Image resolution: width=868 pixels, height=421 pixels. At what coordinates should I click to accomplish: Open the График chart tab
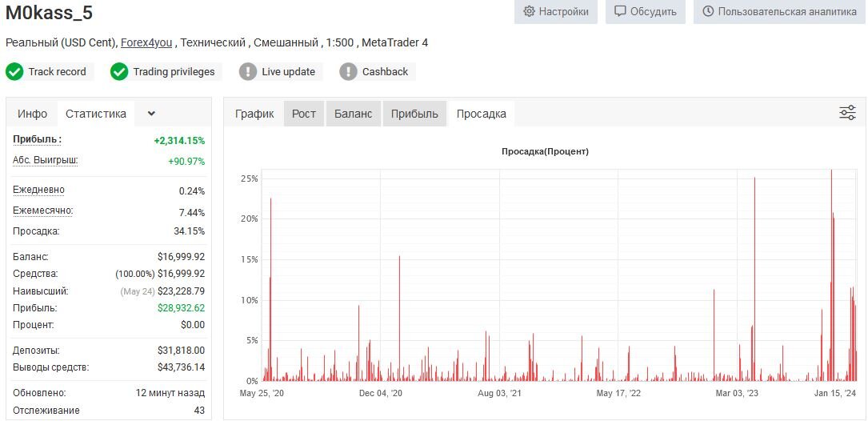pyautogui.click(x=254, y=114)
